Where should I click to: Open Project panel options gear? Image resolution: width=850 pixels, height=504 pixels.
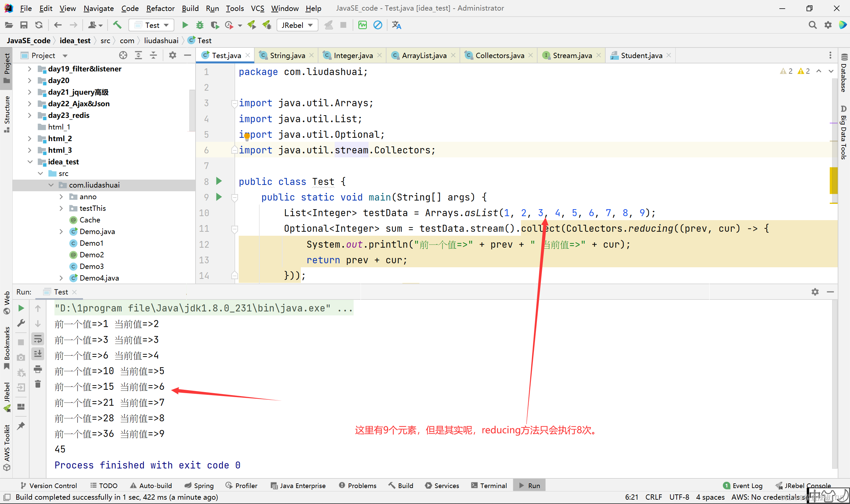(x=173, y=55)
